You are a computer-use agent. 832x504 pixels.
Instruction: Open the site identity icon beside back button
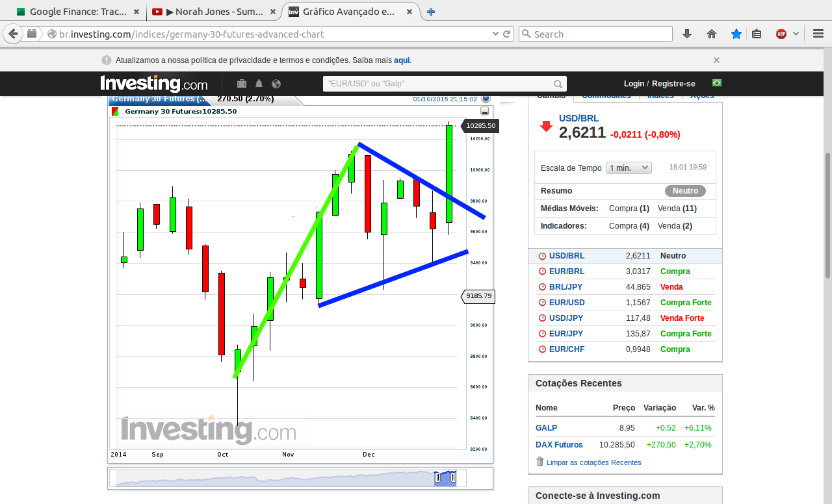coord(32,34)
